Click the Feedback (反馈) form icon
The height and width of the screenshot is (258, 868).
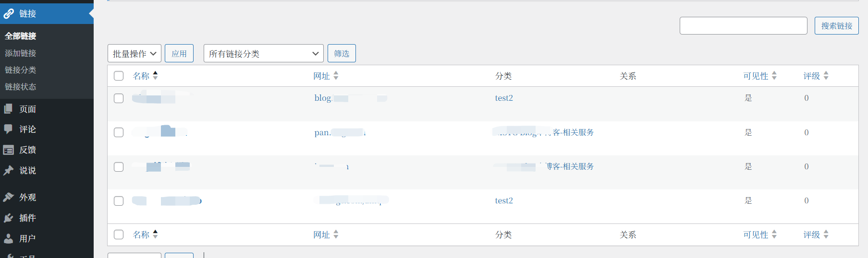tap(8, 150)
